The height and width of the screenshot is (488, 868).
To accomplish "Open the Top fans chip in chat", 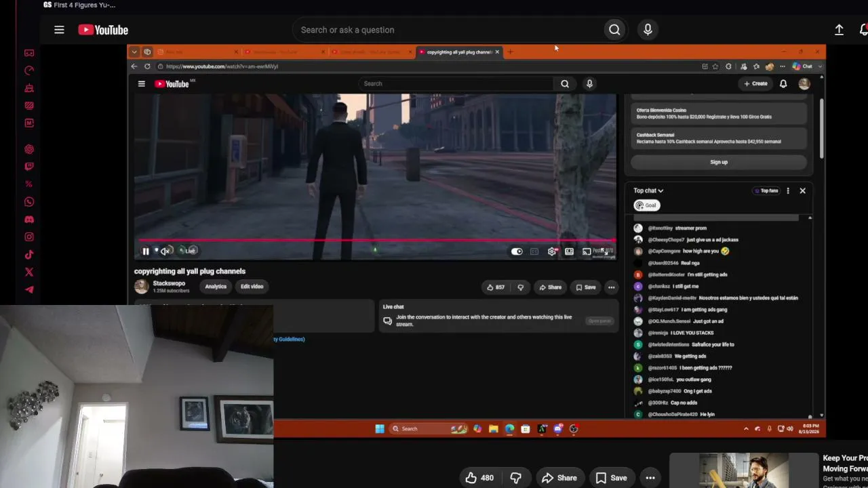I will tap(766, 191).
